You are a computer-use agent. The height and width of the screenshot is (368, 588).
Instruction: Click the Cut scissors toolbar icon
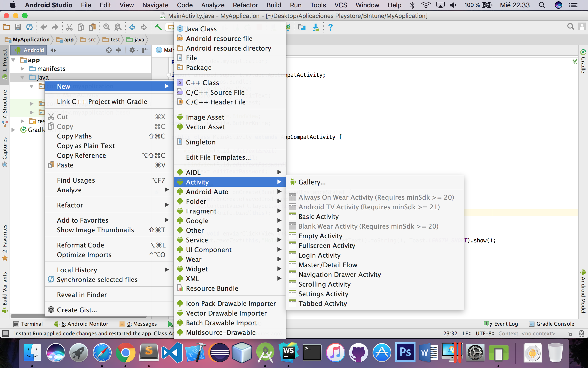pyautogui.click(x=69, y=27)
